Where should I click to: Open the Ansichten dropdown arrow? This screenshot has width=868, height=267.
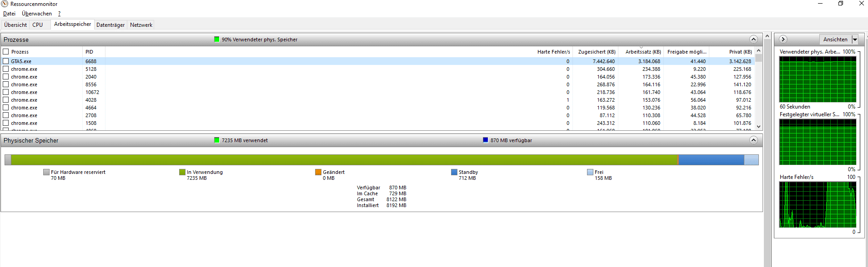point(855,40)
